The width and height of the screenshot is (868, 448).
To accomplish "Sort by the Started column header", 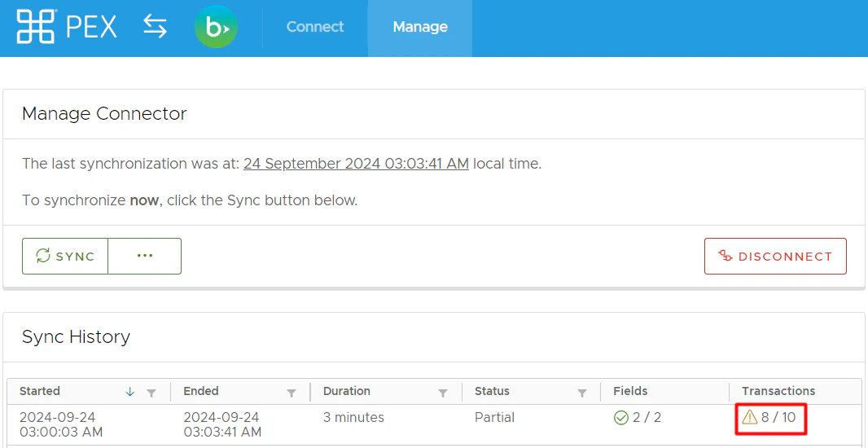I will tap(40, 391).
